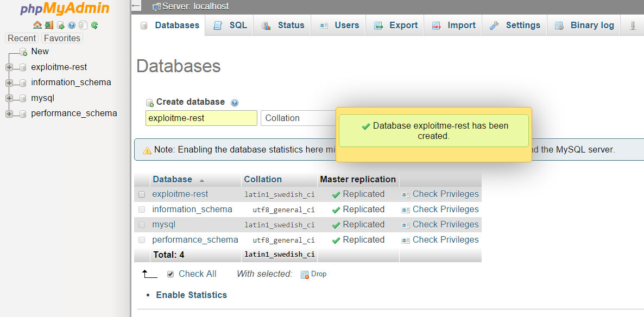Tick the information_schema row checkbox

tap(142, 210)
